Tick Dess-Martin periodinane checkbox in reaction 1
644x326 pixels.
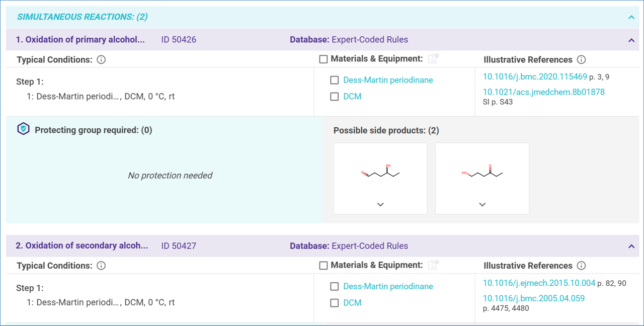(334, 80)
